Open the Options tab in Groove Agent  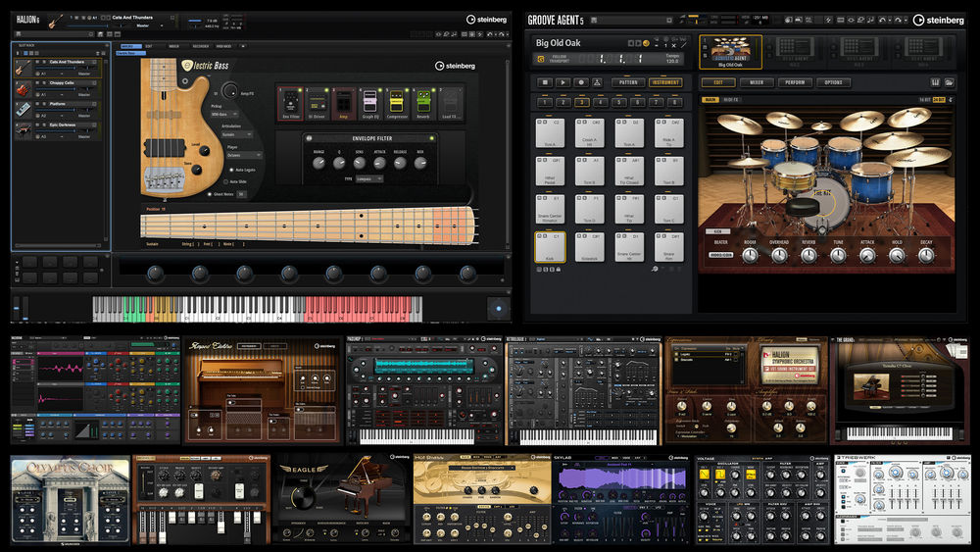pyautogui.click(x=833, y=82)
